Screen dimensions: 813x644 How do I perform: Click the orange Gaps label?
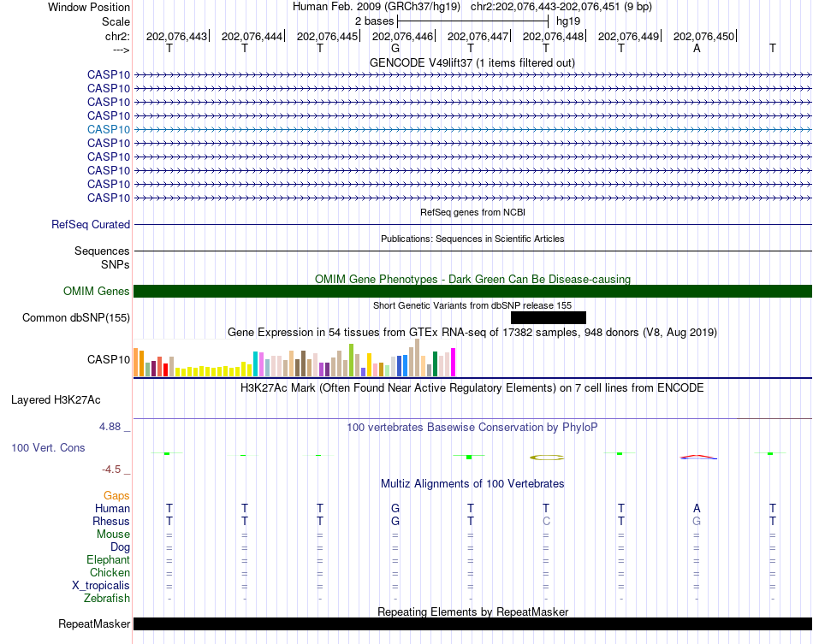(x=116, y=495)
